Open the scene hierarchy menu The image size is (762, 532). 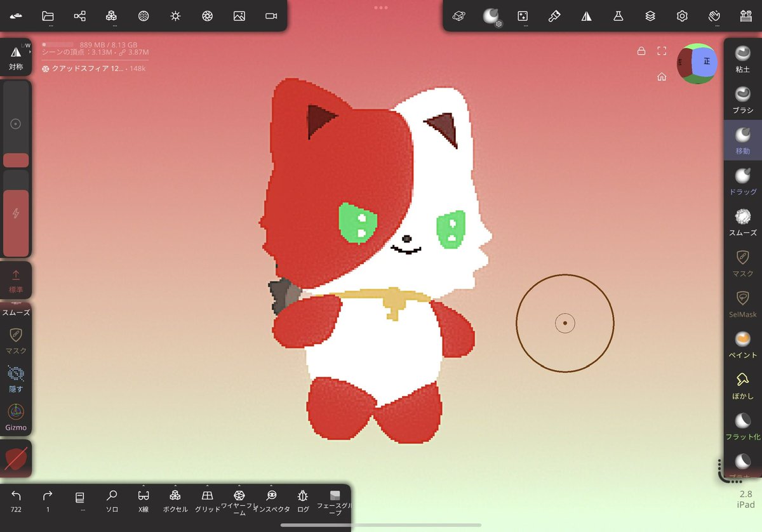pyautogui.click(x=80, y=16)
